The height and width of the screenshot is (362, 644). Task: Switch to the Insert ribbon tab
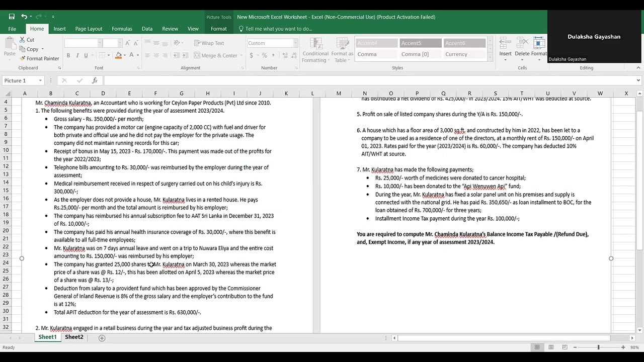(59, 29)
